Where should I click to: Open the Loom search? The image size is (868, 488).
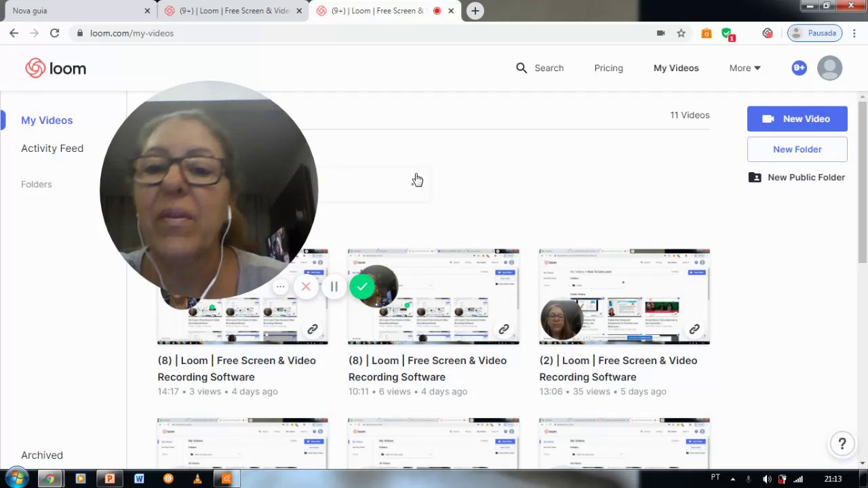coord(540,68)
